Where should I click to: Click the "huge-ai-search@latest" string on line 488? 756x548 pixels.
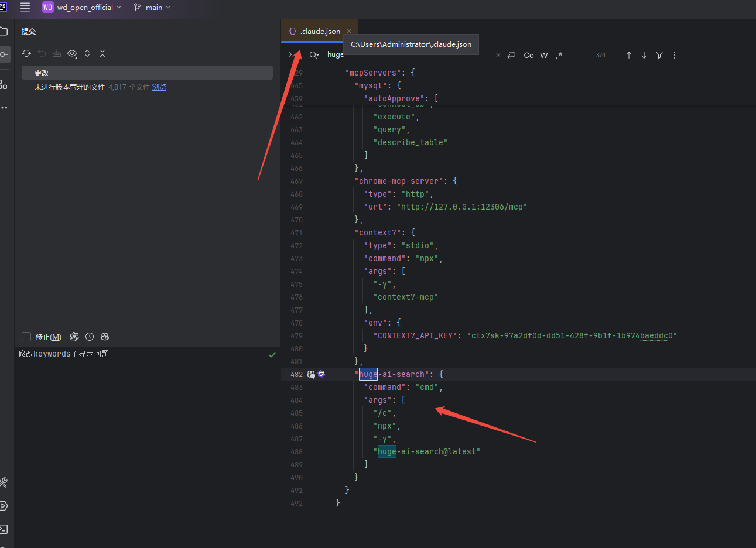[x=426, y=451]
